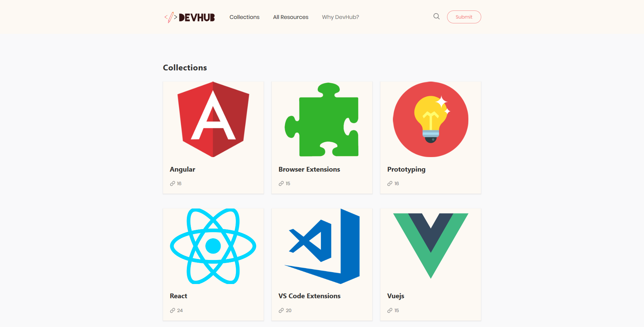
Task: Select the Vuejs logo icon
Action: 430,246
